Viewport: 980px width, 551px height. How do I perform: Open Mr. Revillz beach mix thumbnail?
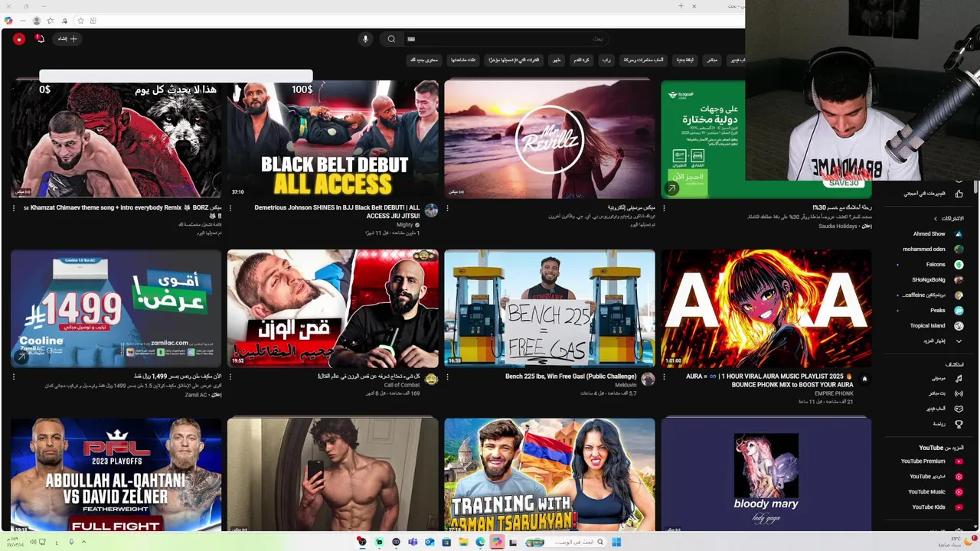click(550, 139)
